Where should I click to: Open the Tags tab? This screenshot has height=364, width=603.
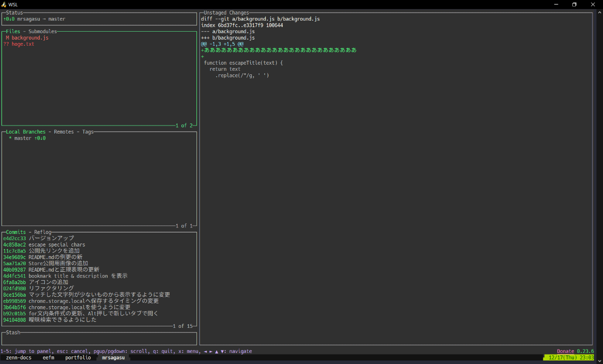(x=88, y=132)
